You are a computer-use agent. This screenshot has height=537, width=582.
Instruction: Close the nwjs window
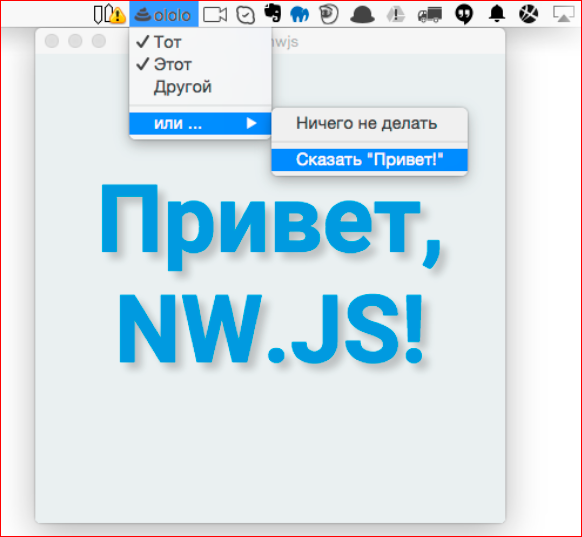pyautogui.click(x=52, y=41)
